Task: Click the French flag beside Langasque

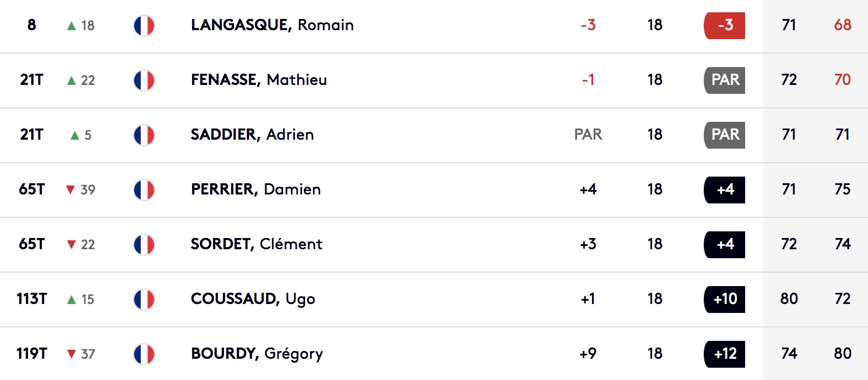Action: pyautogui.click(x=144, y=26)
